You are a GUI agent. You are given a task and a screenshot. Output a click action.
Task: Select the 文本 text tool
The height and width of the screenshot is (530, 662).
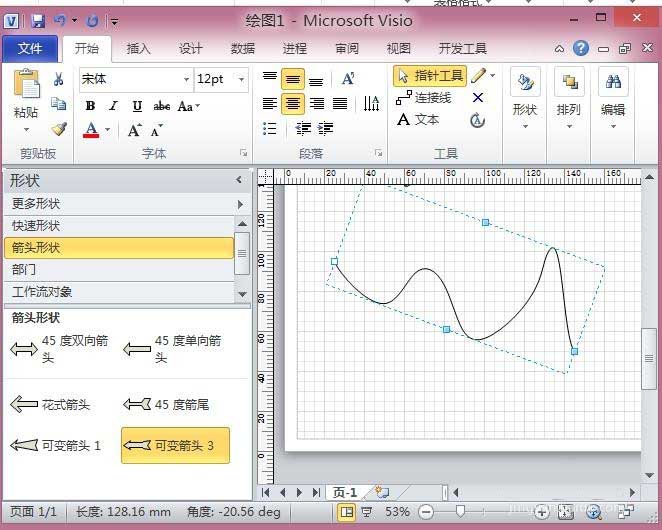tap(418, 120)
